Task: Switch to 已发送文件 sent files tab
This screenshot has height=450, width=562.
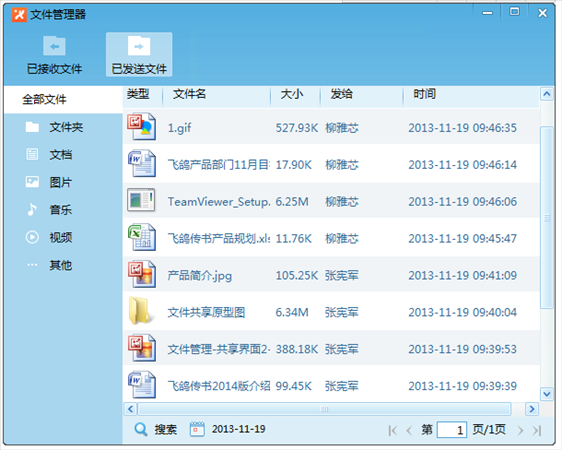Action: tap(139, 54)
